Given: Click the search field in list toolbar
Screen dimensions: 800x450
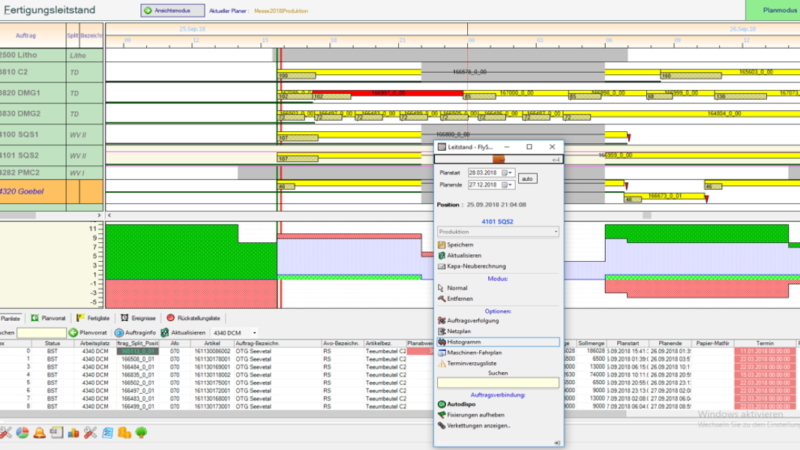Looking at the screenshot, I should (41, 333).
